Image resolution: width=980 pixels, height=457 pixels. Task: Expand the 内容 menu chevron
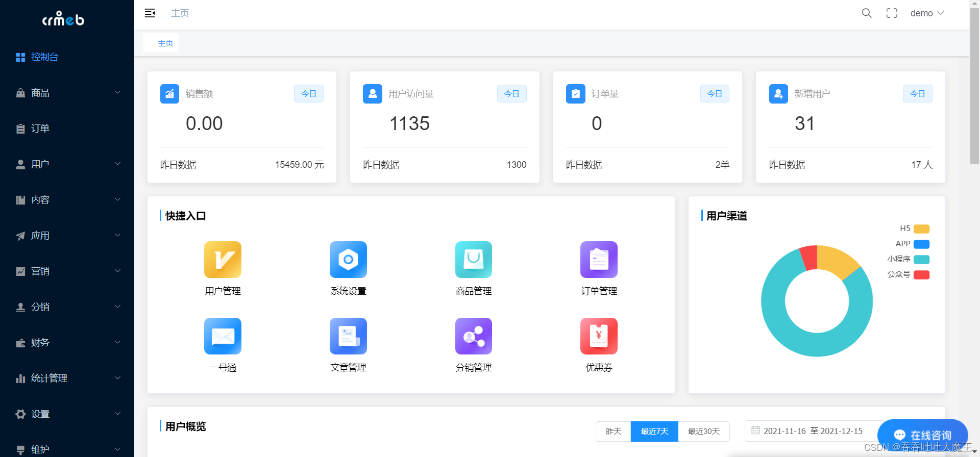[117, 199]
